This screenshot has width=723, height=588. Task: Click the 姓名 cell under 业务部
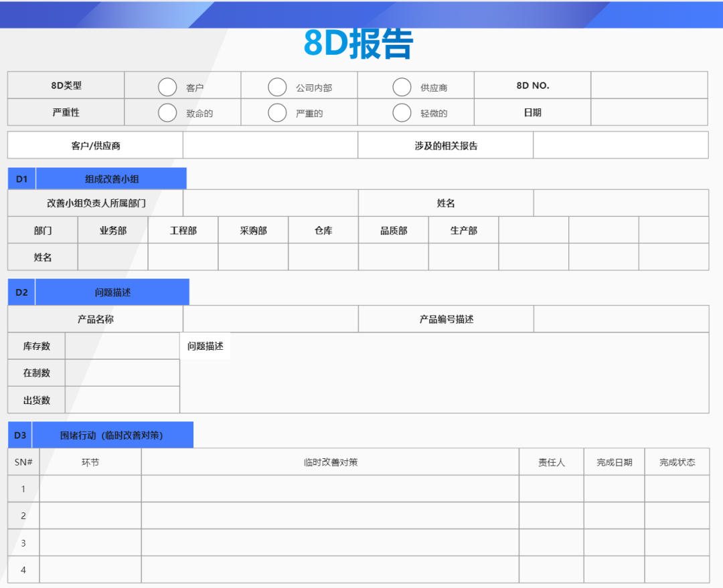point(112,256)
